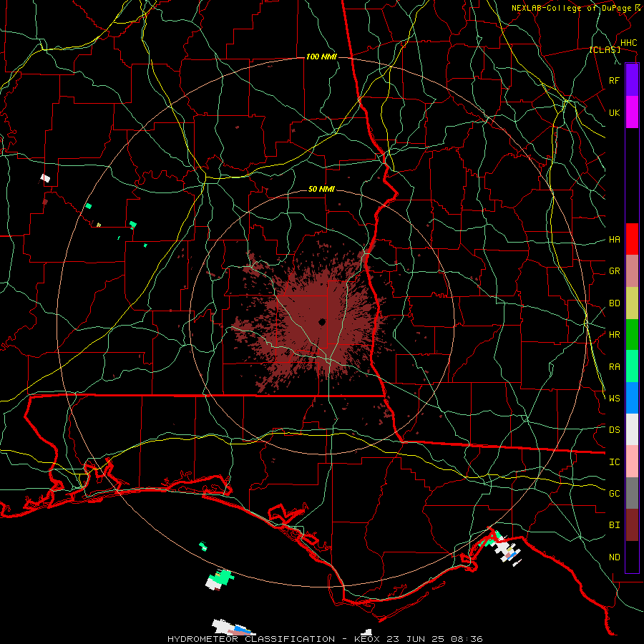Click the 'KEOX' radar site identifier

(x=366, y=639)
